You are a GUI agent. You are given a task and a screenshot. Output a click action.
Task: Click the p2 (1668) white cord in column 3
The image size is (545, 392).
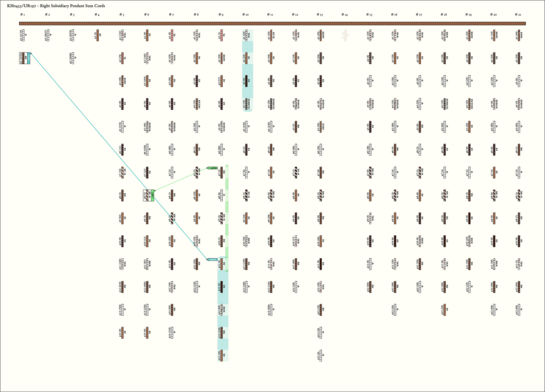pyautogui.click(x=73, y=58)
